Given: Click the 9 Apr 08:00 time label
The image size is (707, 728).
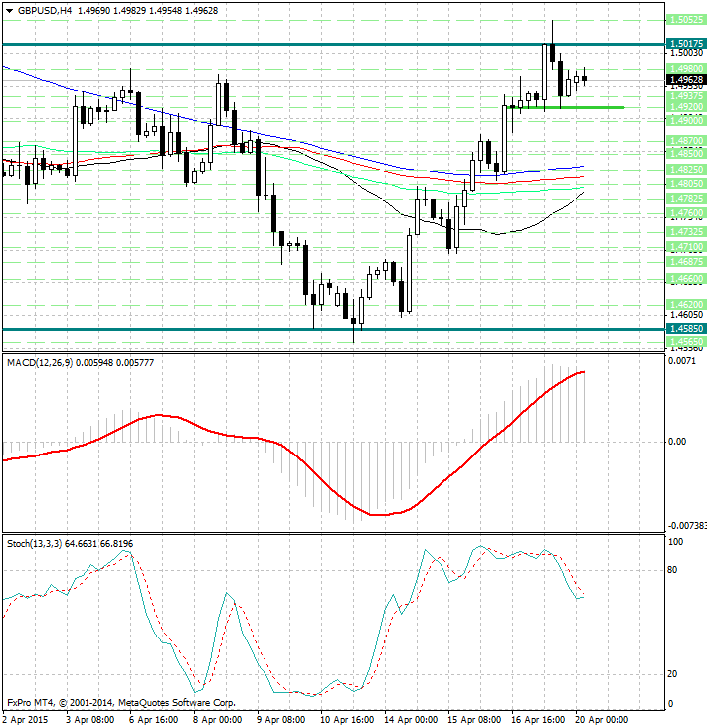Looking at the screenshot, I should [x=280, y=720].
